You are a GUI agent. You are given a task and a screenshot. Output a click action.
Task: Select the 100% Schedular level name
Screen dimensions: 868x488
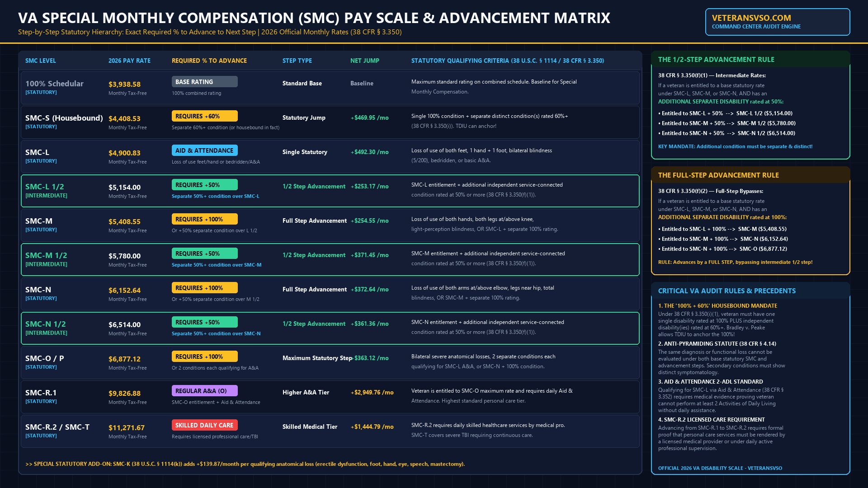click(x=54, y=84)
